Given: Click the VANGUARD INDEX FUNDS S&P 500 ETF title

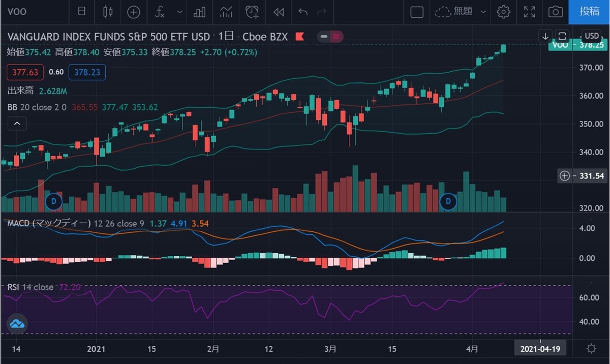Looking at the screenshot, I should 108,37.
